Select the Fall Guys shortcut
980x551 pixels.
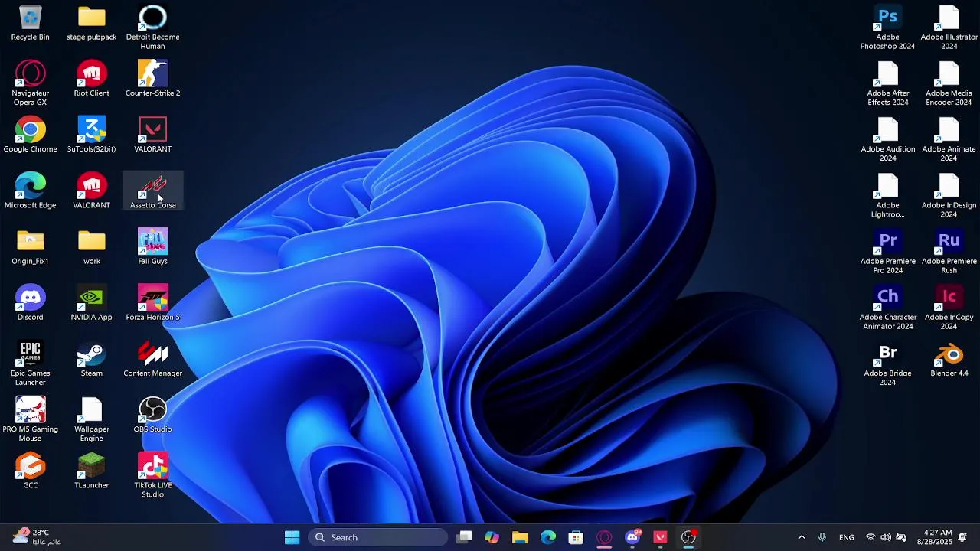pos(152,246)
